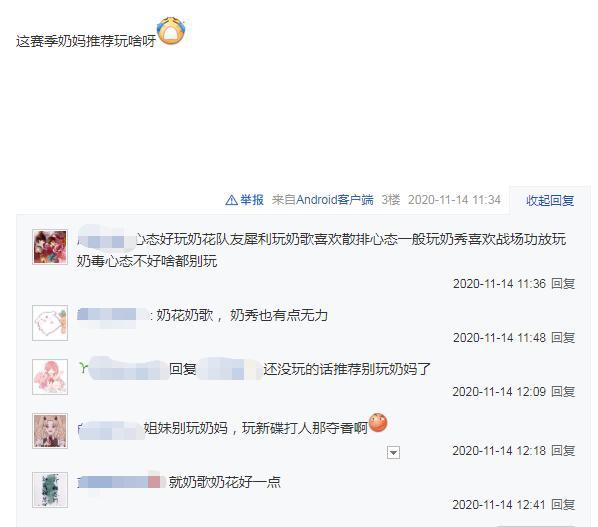Click the crying emoji in main post
This screenshot has width=598, height=527.
coord(171,31)
